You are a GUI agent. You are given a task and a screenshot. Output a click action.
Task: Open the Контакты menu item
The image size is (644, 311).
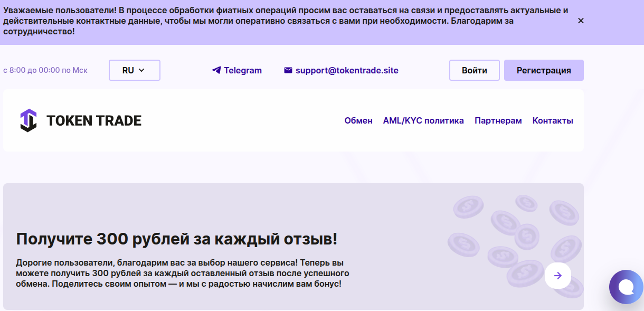tap(553, 120)
